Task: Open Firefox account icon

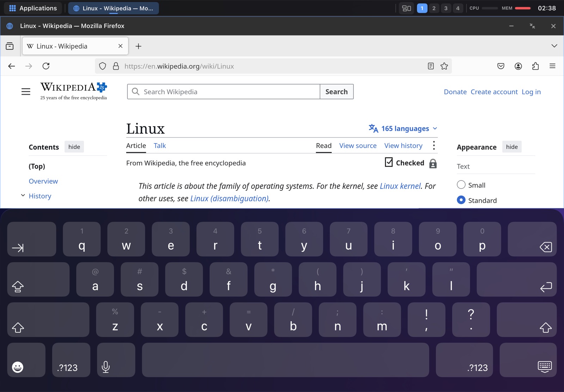Action: pyautogui.click(x=518, y=66)
